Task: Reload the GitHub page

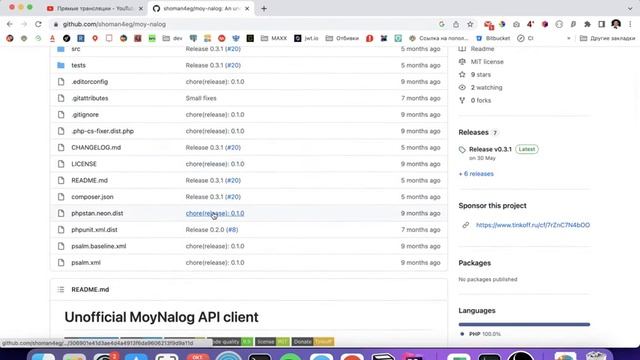Action: (x=38, y=24)
